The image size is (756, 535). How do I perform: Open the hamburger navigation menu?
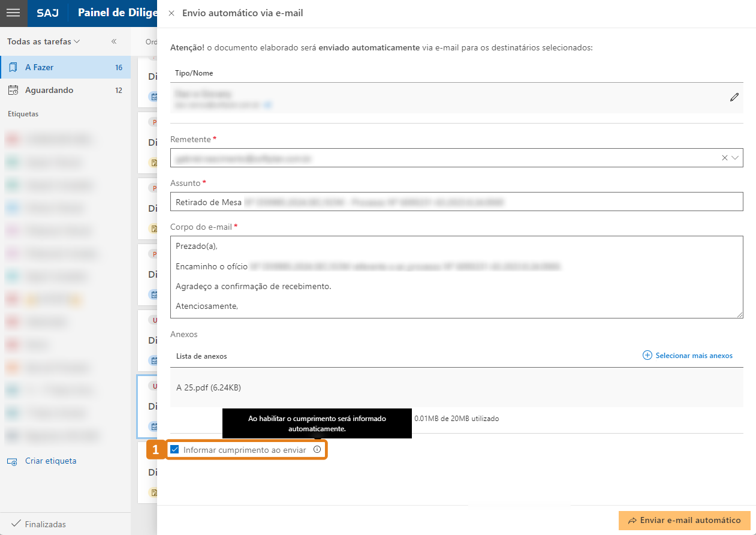(x=13, y=13)
